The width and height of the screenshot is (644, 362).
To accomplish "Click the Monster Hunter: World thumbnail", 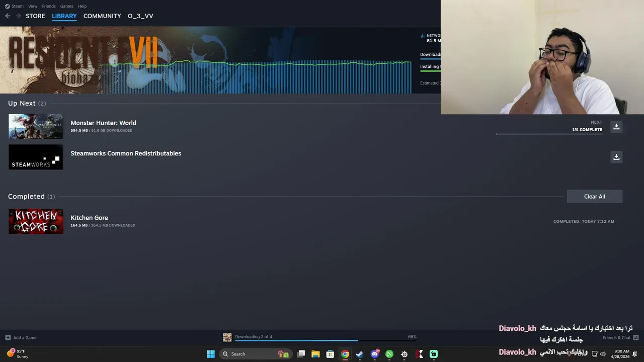I will (36, 126).
